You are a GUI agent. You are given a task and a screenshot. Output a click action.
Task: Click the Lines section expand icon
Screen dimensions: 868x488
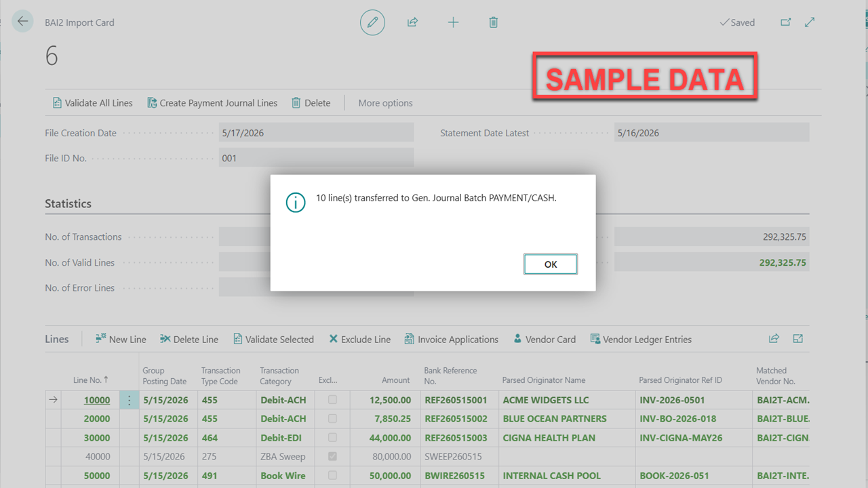coord(798,339)
